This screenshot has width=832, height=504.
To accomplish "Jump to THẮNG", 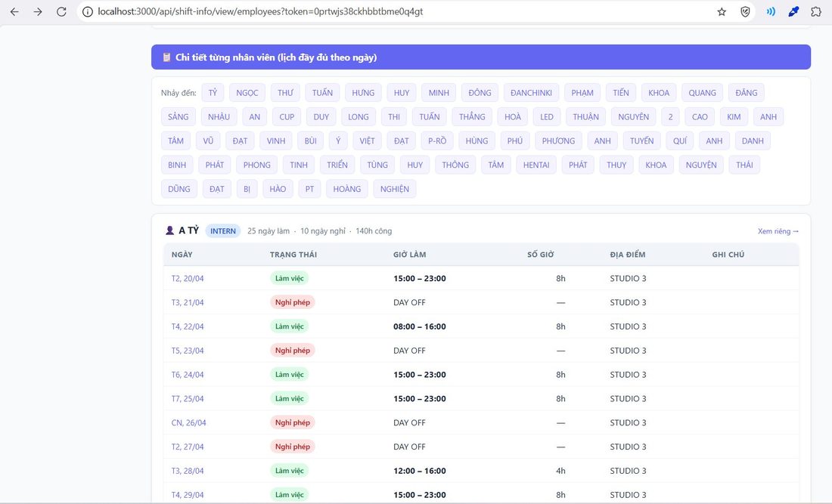I will [472, 116].
